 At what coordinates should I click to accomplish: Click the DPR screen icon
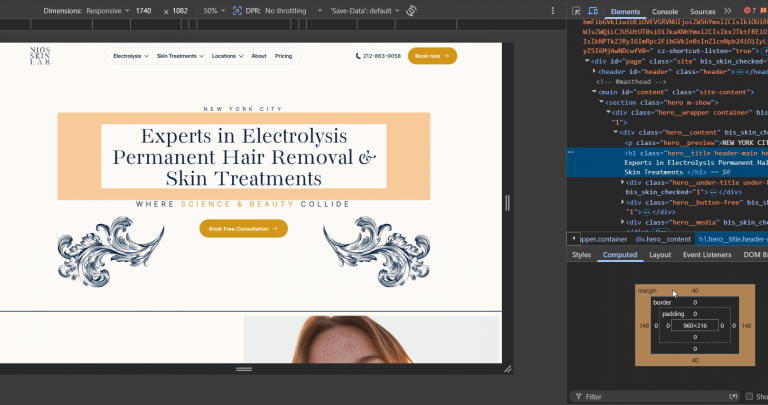tap(237, 10)
